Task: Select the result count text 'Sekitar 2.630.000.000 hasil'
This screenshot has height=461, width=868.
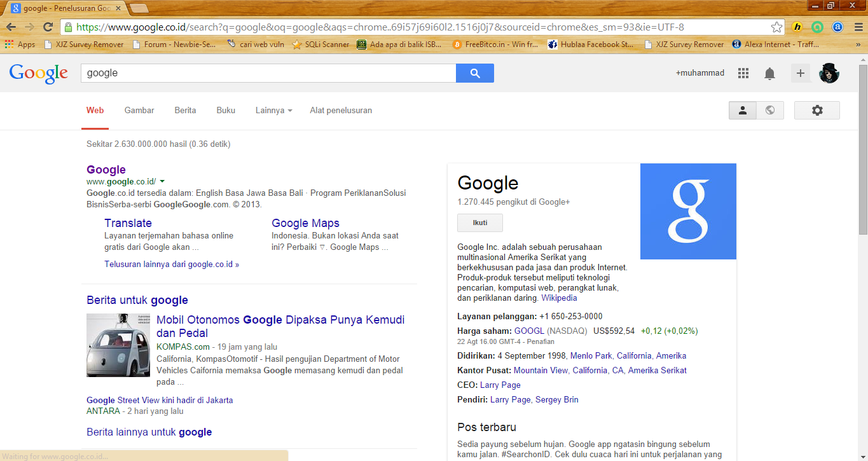Action: click(x=137, y=144)
